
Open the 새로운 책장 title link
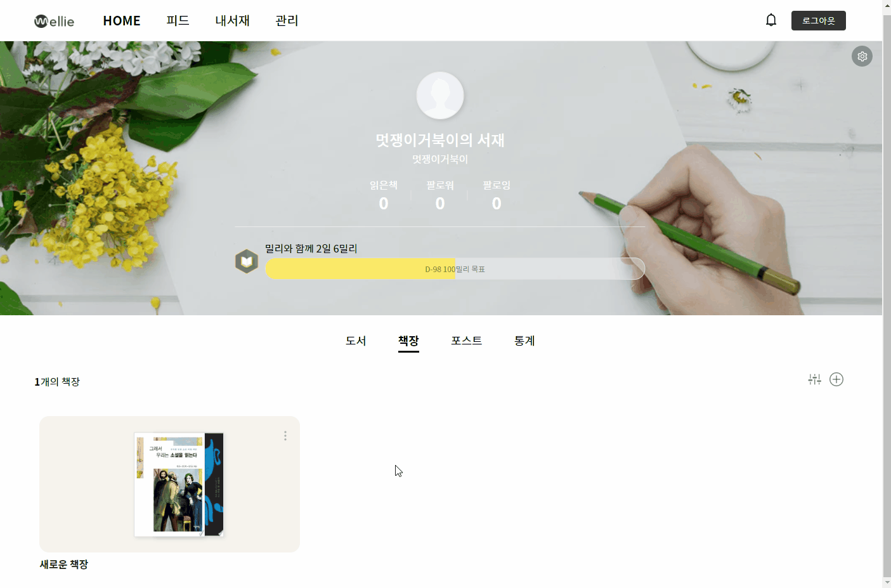click(x=64, y=565)
